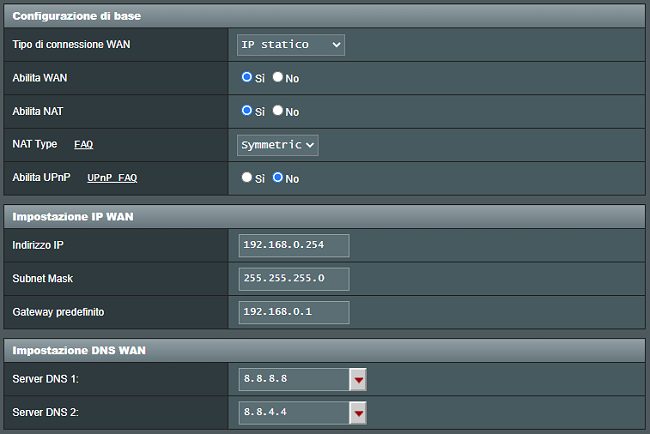Open the UPnP FAQ link
The height and width of the screenshot is (434, 650).
point(112,178)
